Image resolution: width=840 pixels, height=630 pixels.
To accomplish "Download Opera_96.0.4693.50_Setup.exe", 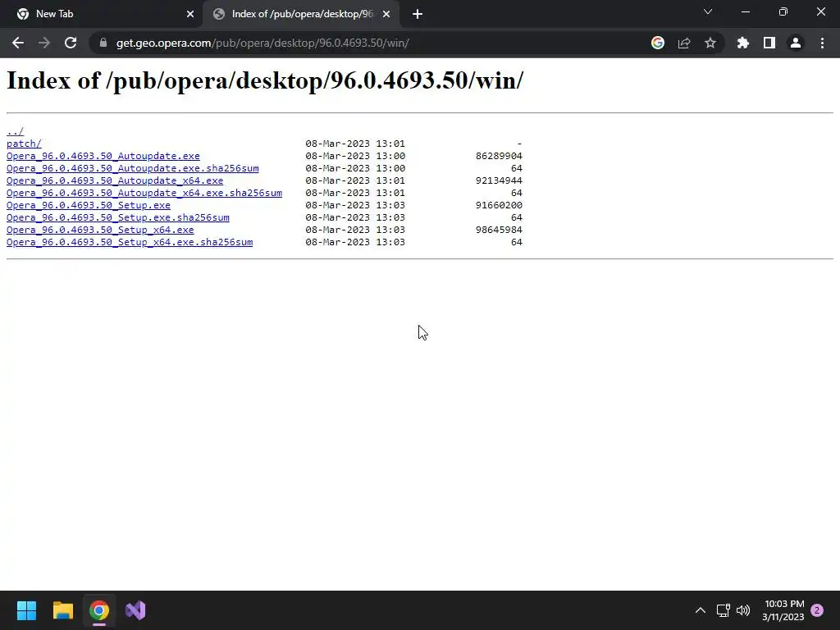I will [x=89, y=205].
